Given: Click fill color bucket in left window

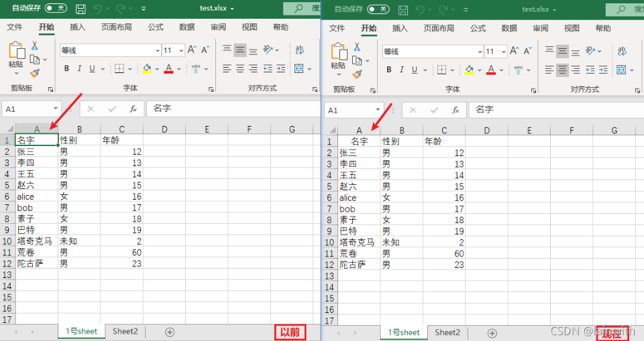Looking at the screenshot, I should [x=147, y=68].
